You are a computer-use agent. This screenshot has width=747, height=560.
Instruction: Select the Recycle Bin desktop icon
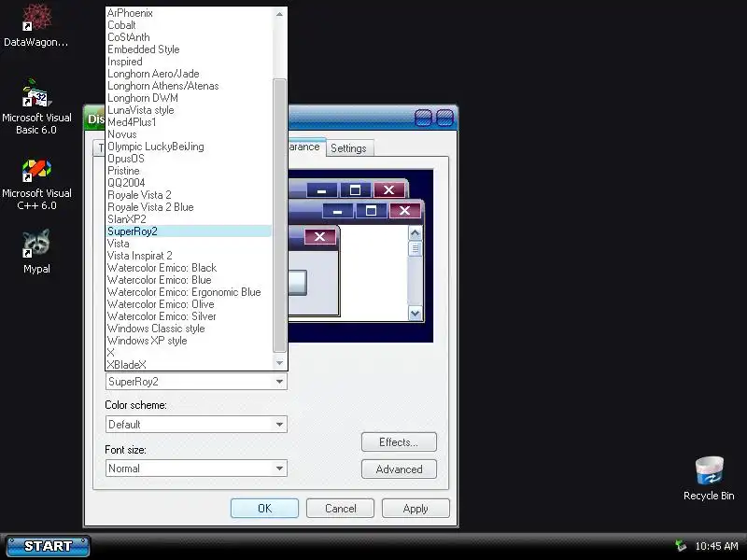709,478
